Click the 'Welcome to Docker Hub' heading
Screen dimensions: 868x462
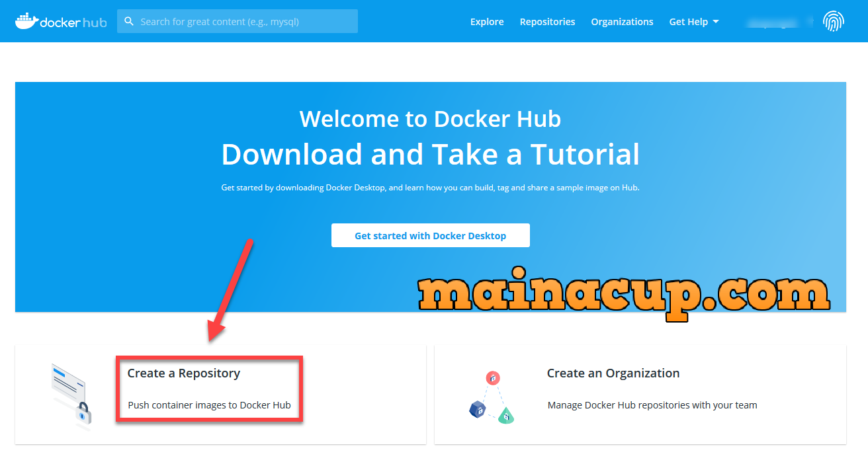pyautogui.click(x=430, y=119)
